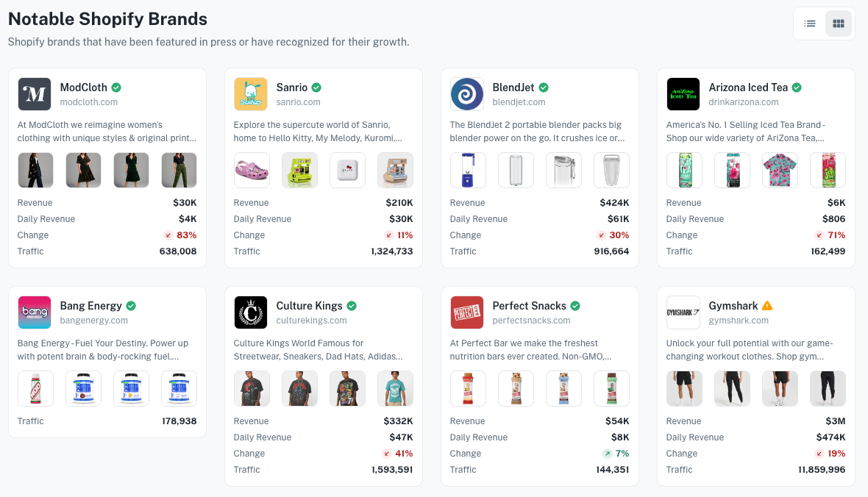Click the Hawaiian shirt thumbnail in Arizona card
This screenshot has height=497, width=868.
tap(780, 170)
